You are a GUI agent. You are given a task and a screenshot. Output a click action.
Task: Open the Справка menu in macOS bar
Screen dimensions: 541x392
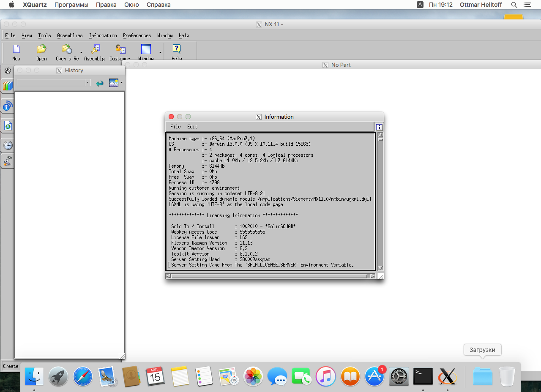(158, 5)
